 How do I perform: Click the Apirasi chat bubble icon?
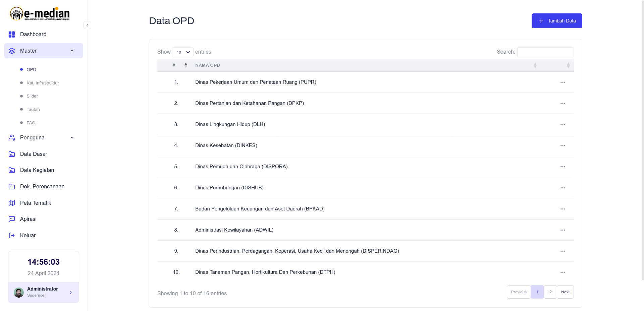click(x=12, y=219)
